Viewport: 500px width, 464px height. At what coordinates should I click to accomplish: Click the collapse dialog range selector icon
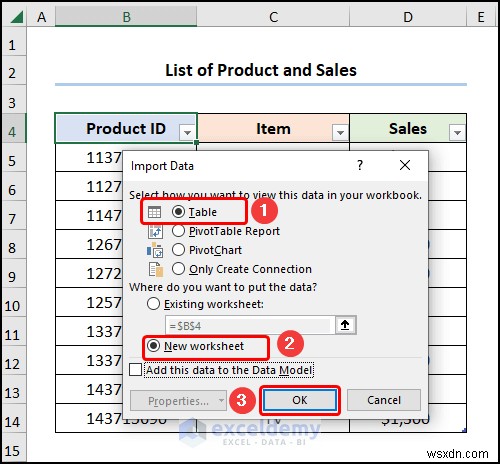point(345,325)
